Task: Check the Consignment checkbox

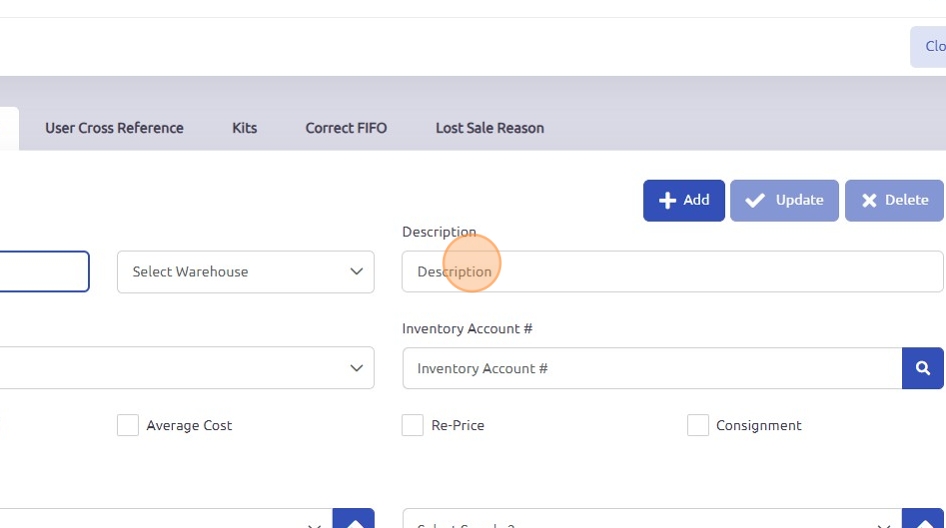Action: (698, 425)
